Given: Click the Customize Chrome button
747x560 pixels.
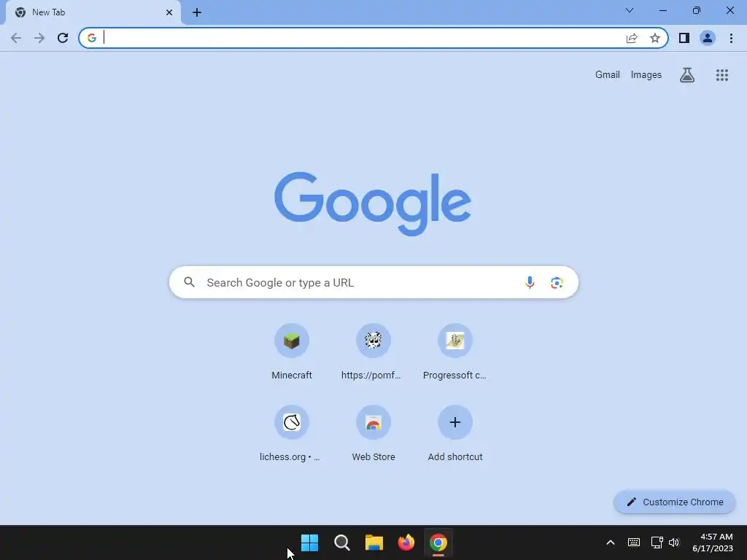Looking at the screenshot, I should click(x=675, y=502).
